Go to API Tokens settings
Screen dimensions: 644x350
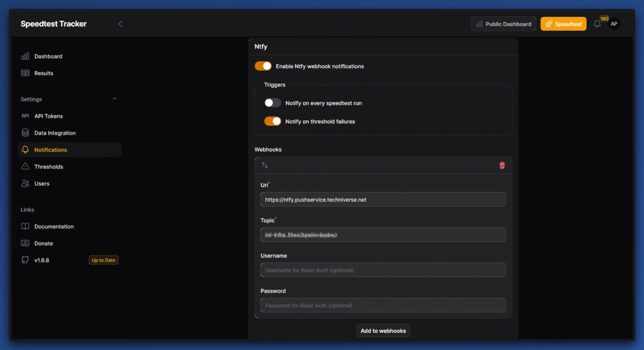[48, 116]
